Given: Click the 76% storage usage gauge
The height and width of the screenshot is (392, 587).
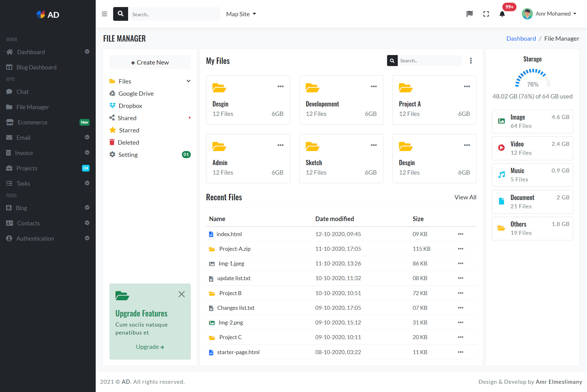Looking at the screenshot, I should 533,79.
